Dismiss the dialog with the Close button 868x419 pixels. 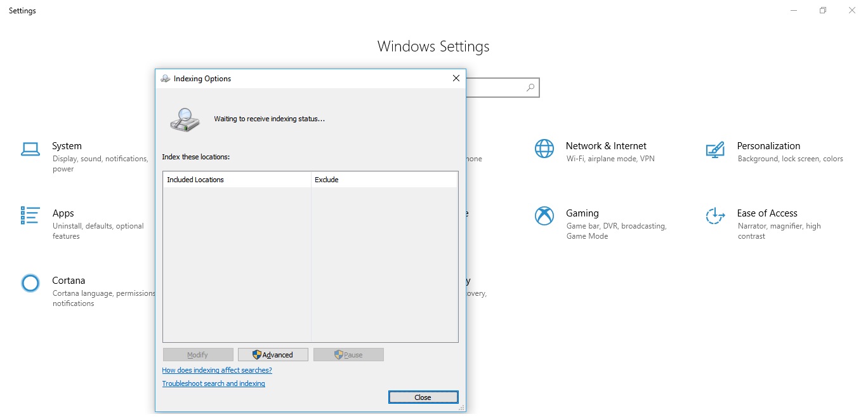tap(423, 397)
